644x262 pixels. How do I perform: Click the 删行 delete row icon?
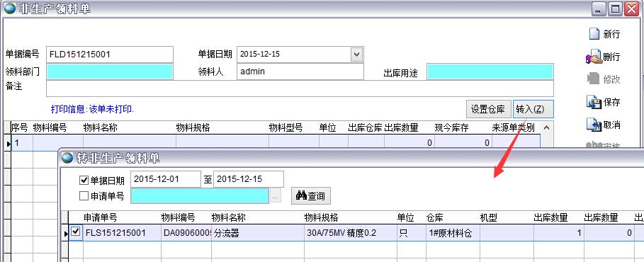(594, 57)
